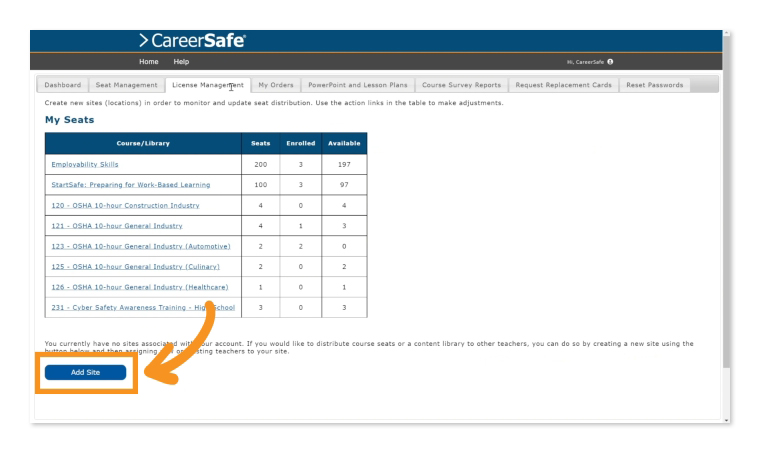
Task: Open 120 - OSHA 10-hour Construction Industry link
Action: (126, 205)
